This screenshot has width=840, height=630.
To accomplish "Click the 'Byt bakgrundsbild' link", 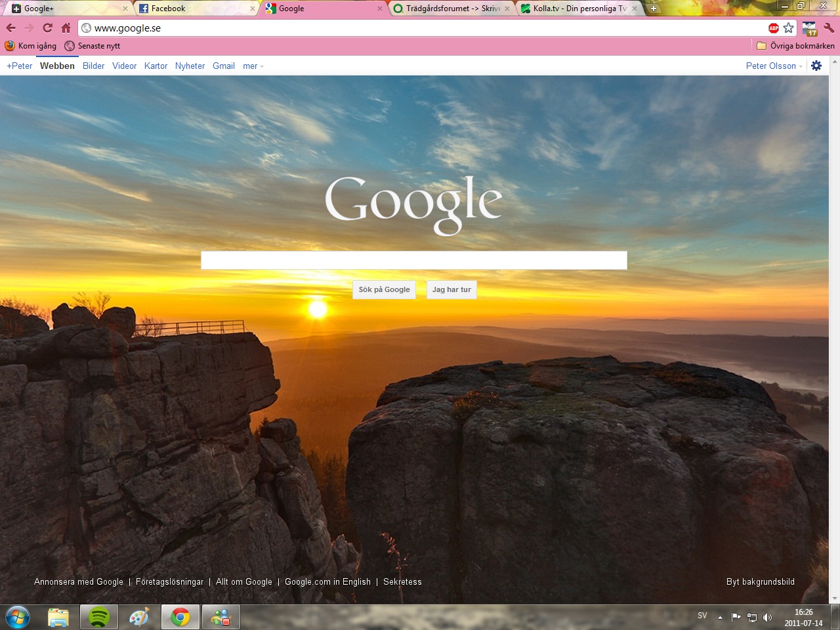I will tap(760, 582).
